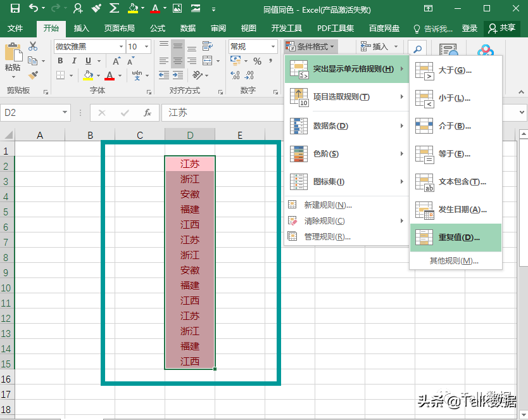Align text to the right
Viewport: 528px width, 420px height.
pyautogui.click(x=192, y=61)
